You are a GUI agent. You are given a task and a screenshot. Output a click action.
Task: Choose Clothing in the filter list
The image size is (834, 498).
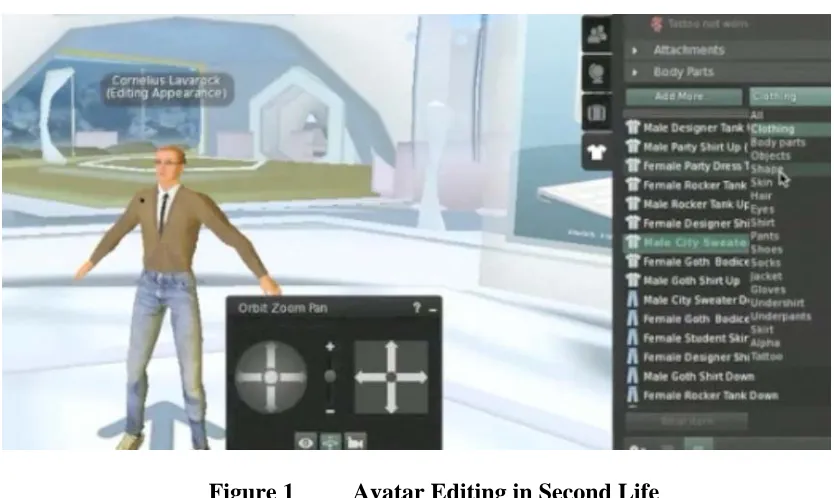[x=773, y=129]
